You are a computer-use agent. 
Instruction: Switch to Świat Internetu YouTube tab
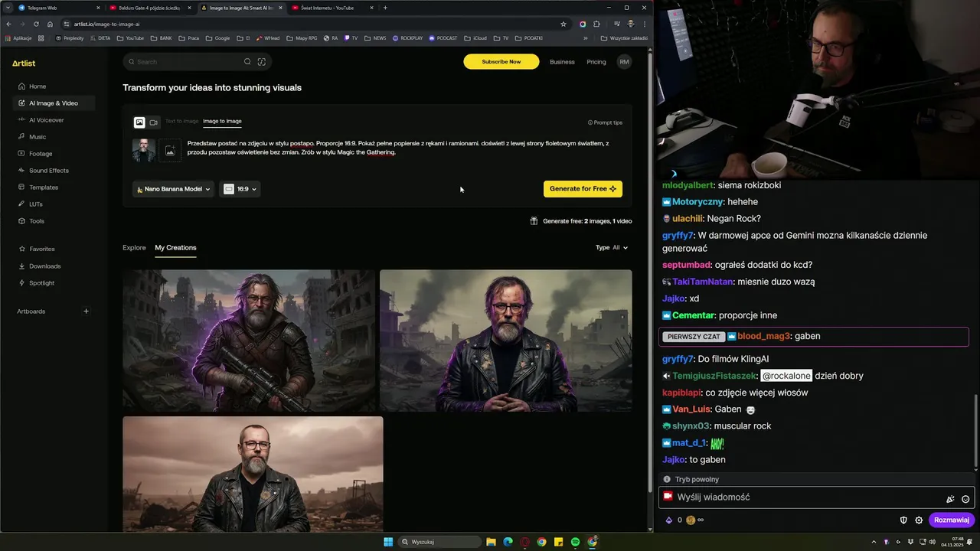332,8
